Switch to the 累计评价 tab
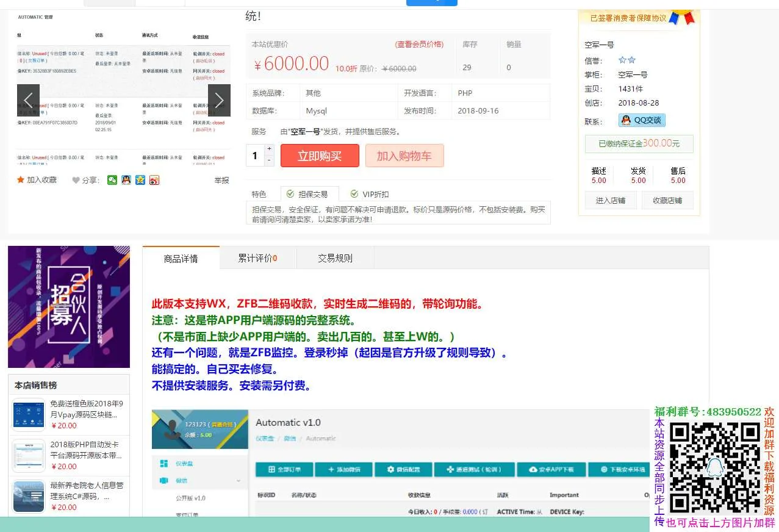The width and height of the screenshot is (779, 532). click(x=257, y=258)
